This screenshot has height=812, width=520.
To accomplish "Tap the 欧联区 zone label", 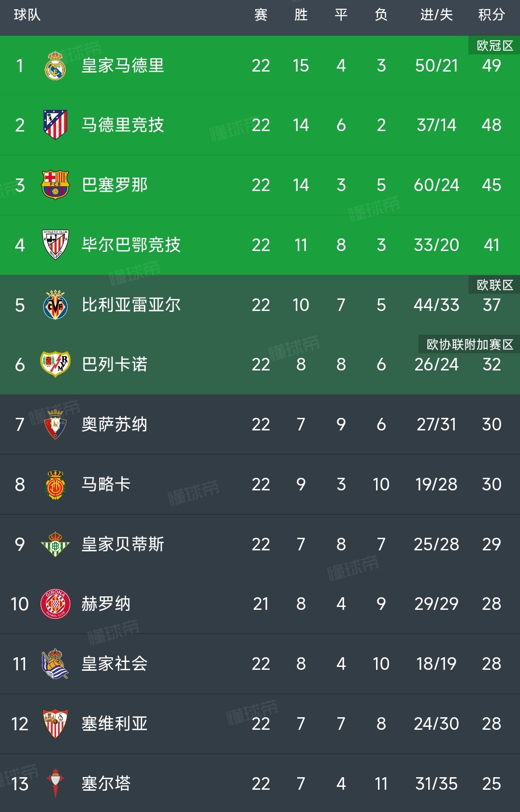I will [x=494, y=285].
